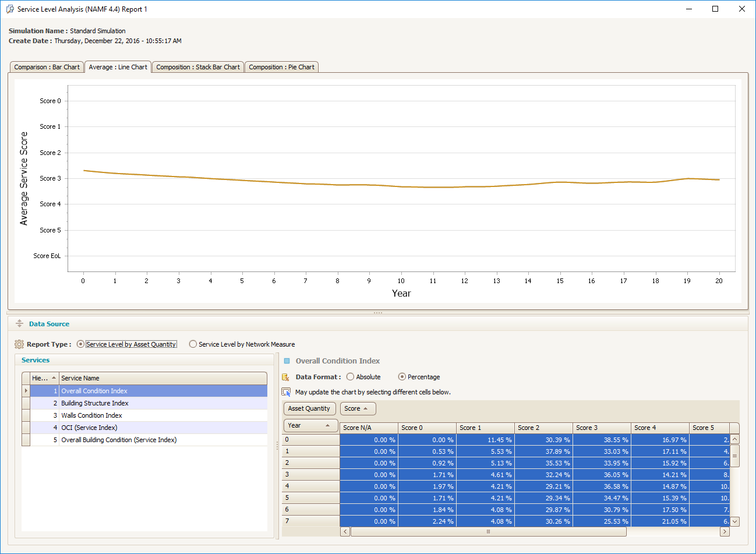Click the table's horizontal scrollbar thumb
The width and height of the screenshot is (756, 554).
488,531
